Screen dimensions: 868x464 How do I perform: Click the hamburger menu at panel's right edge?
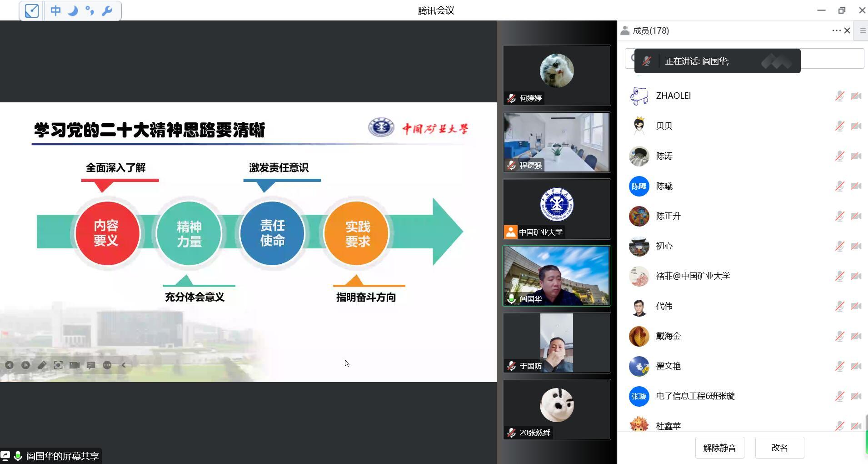pos(863,30)
